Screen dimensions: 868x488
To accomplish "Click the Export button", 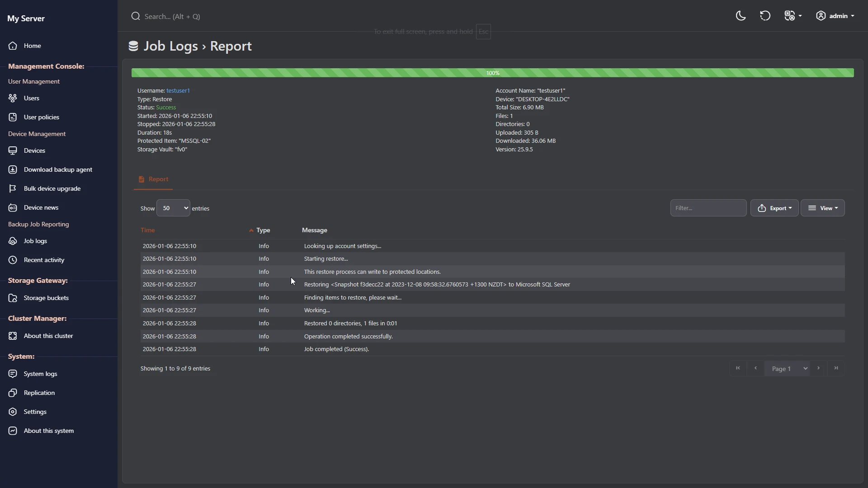I will point(774,208).
